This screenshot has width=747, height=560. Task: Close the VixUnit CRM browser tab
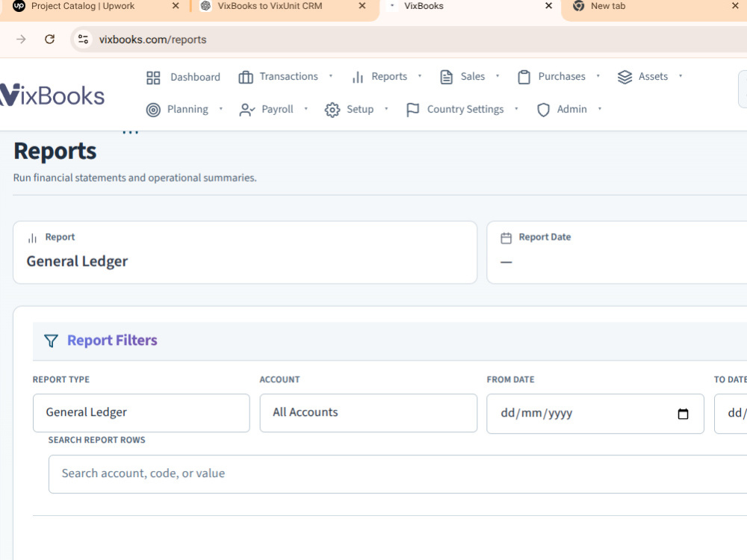pyautogui.click(x=362, y=6)
